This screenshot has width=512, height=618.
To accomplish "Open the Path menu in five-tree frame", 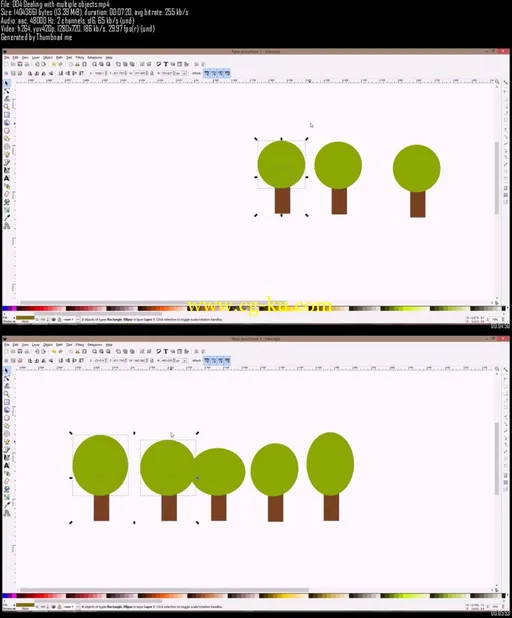I will [59, 345].
